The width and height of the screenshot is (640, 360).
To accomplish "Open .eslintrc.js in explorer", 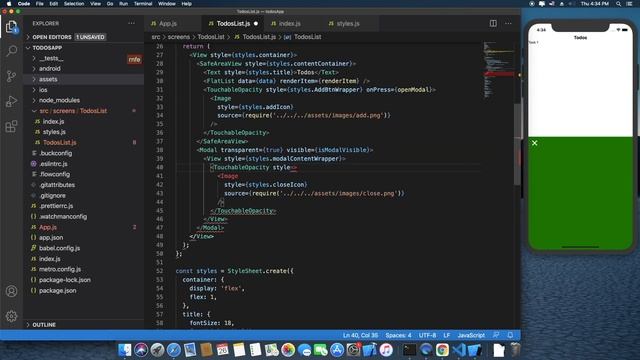I will 83,164.
